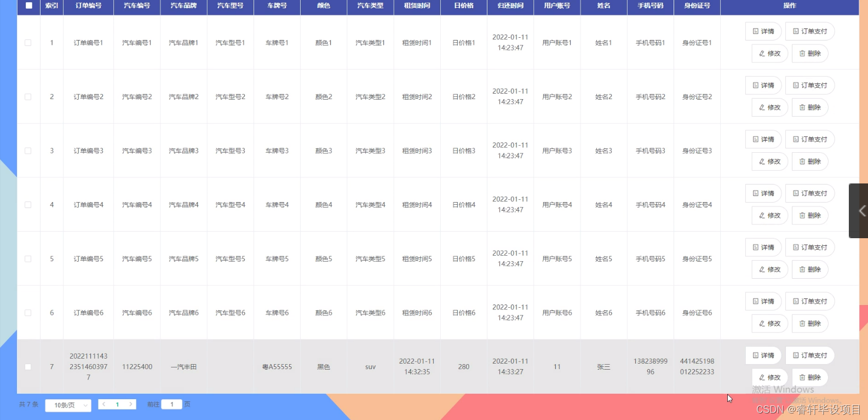This screenshot has width=868, height=420.
Task: Open 详情 for row 订单编号6
Action: tap(763, 302)
